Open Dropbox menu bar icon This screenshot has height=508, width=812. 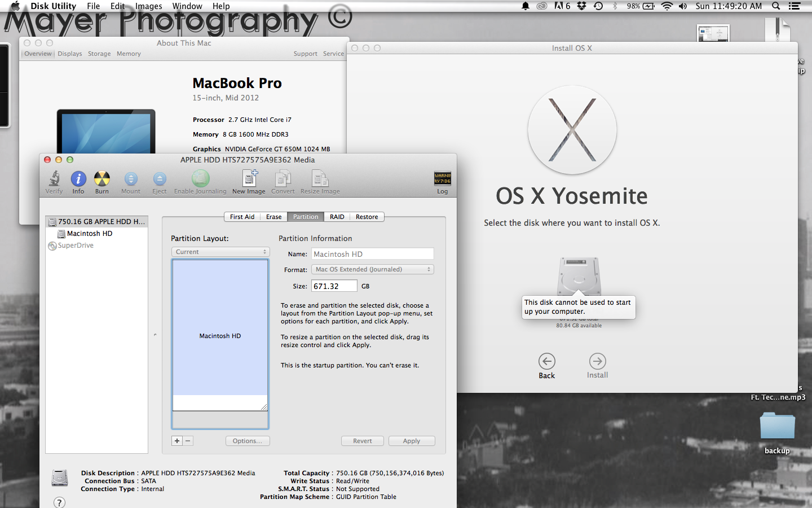tap(582, 6)
